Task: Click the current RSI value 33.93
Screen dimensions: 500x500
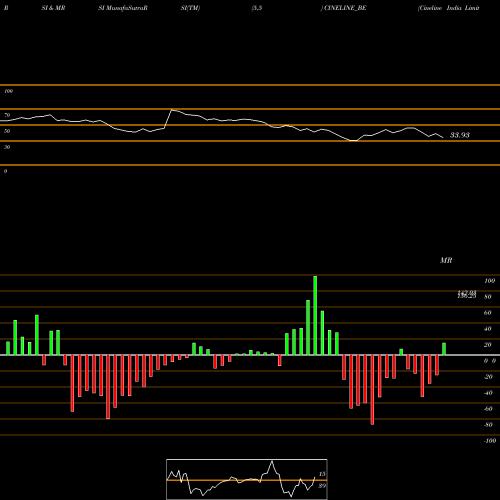Action: 460,135
